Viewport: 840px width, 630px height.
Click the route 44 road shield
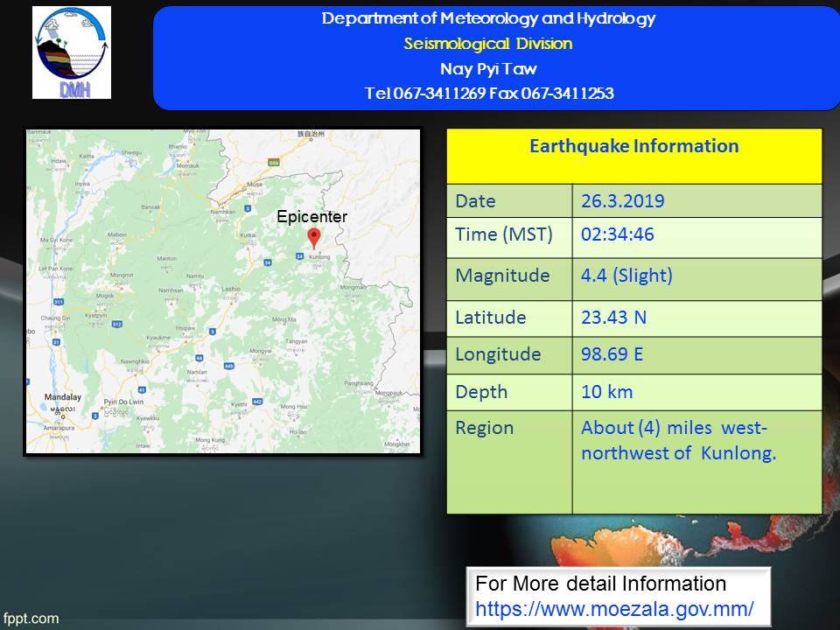click(x=200, y=355)
